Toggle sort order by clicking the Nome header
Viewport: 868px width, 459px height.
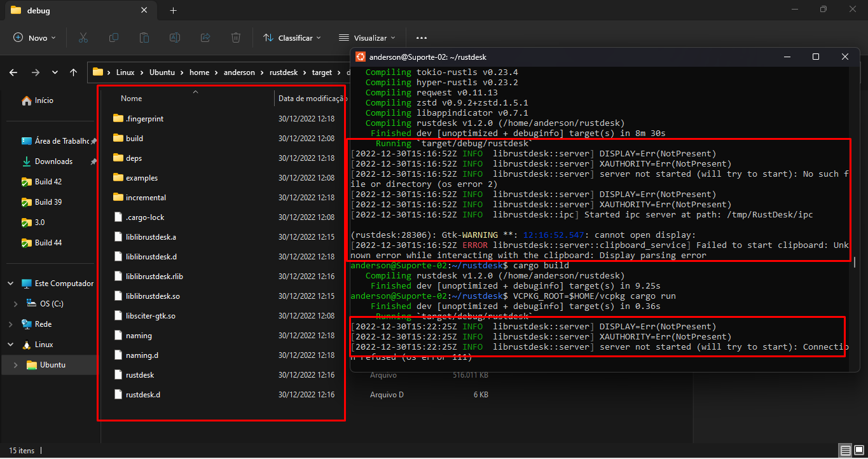pyautogui.click(x=130, y=99)
